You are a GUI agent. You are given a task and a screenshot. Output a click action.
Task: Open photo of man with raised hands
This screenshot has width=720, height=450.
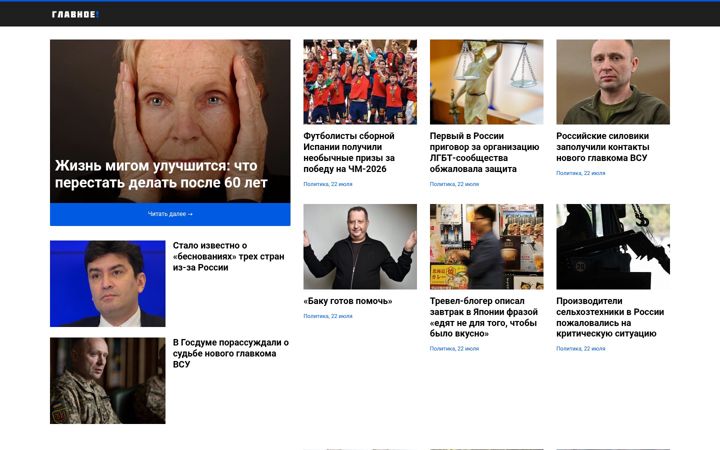click(x=360, y=247)
